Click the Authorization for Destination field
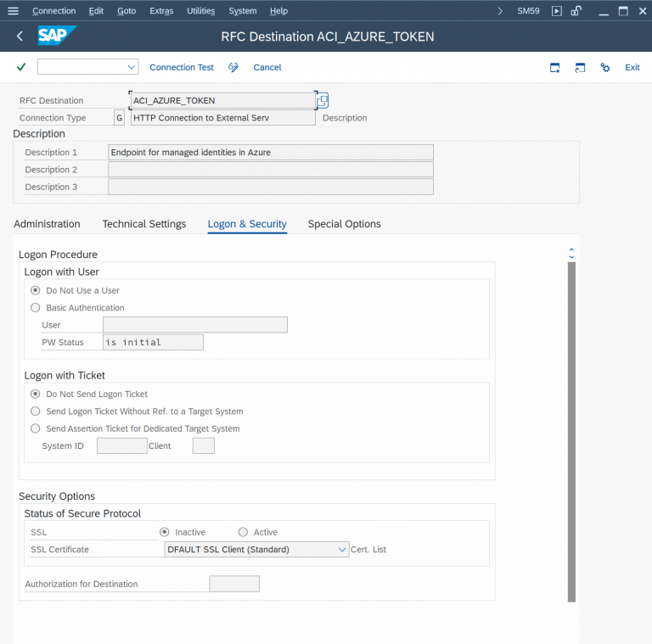The image size is (652, 644). 234,584
